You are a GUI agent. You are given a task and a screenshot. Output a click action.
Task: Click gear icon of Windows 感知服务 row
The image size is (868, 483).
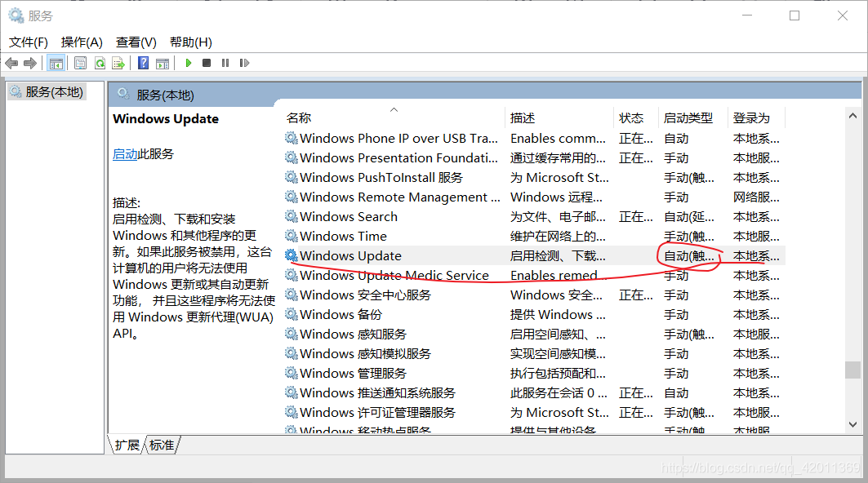(292, 335)
